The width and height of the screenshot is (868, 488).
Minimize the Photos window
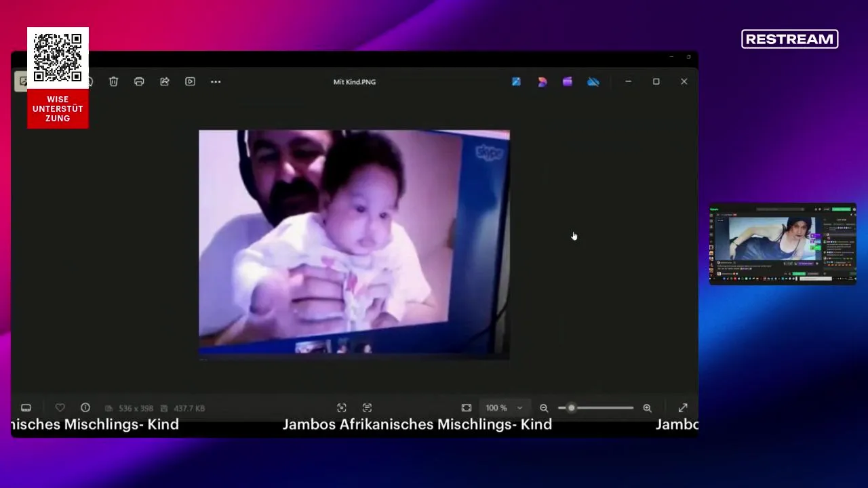(x=628, y=81)
